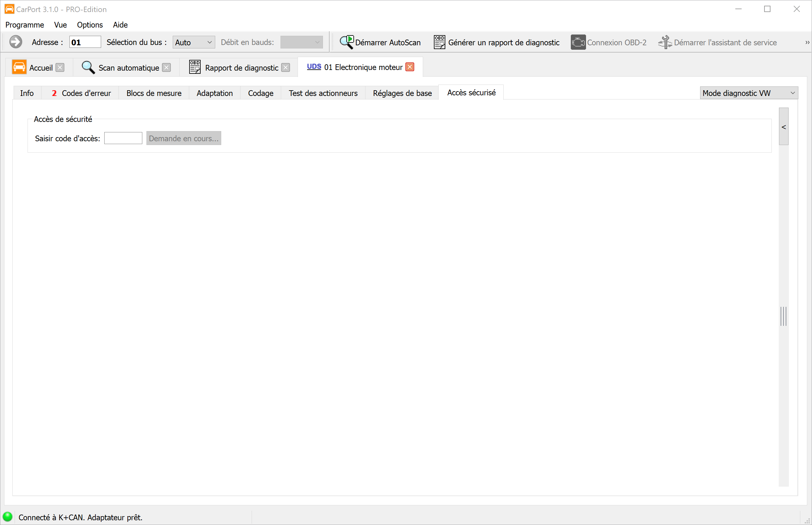Open the bus selection Auto dropdown
The width and height of the screenshot is (812, 525).
coord(193,42)
